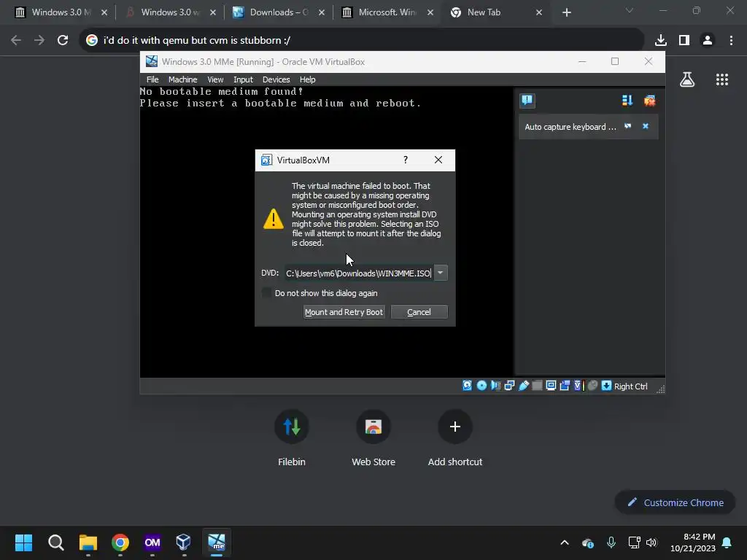
Task: Tick 'Do not show this dialog again' checkbox
Action: tap(267, 293)
